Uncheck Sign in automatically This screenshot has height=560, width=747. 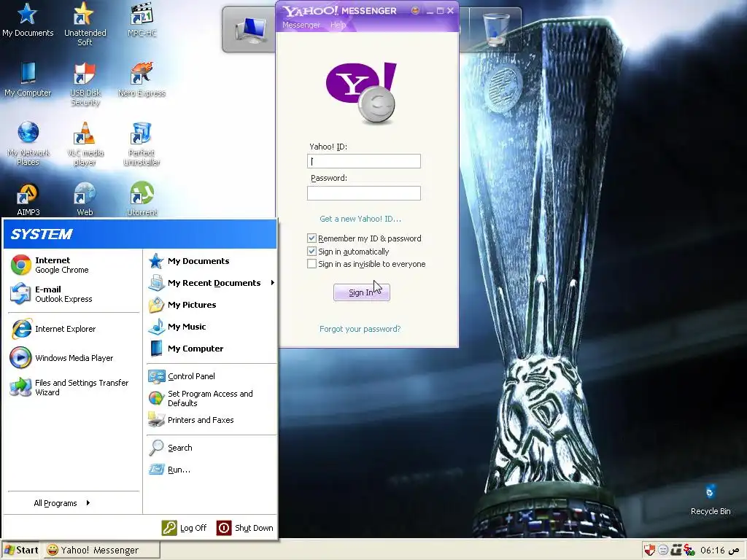311,251
